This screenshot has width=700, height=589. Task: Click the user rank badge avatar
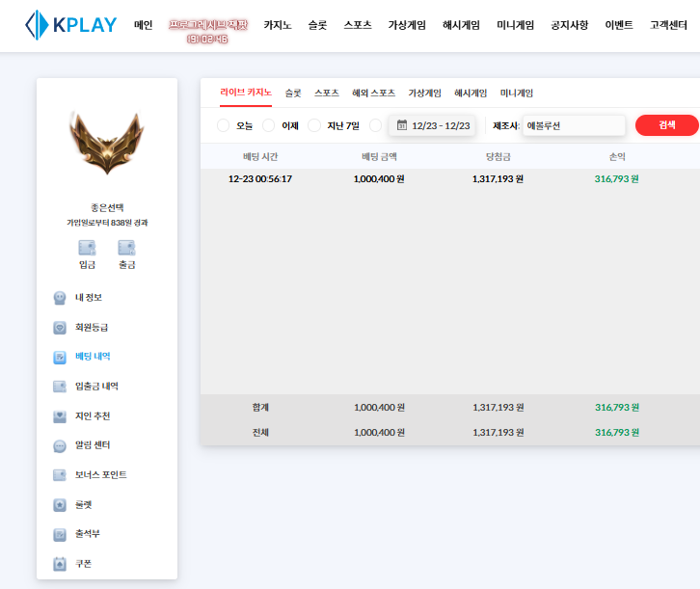pyautogui.click(x=106, y=145)
